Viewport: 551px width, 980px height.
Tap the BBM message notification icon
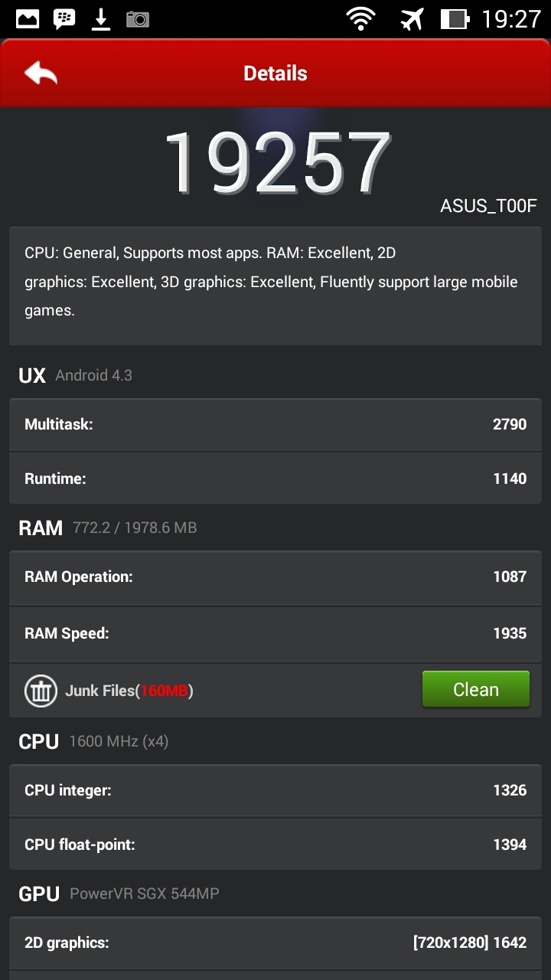point(64,18)
